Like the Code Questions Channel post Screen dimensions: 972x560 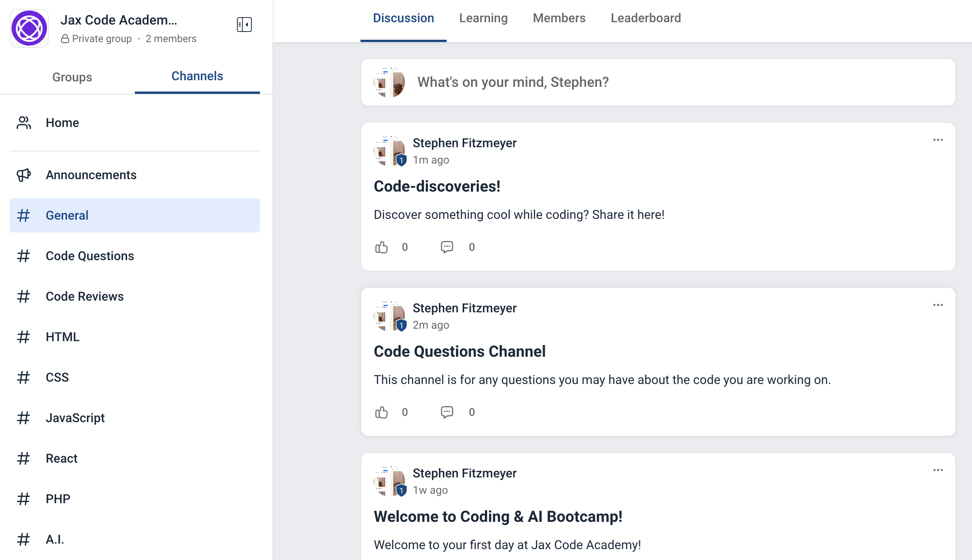coord(382,412)
